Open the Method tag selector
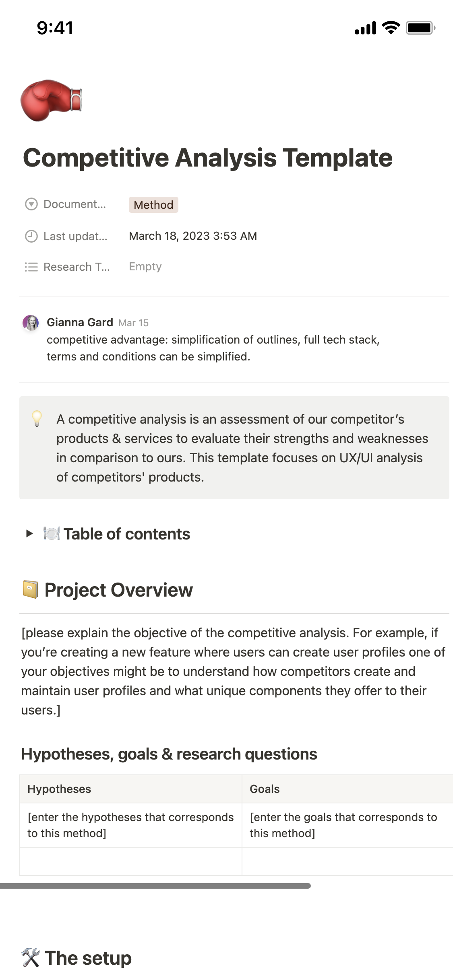 point(153,205)
